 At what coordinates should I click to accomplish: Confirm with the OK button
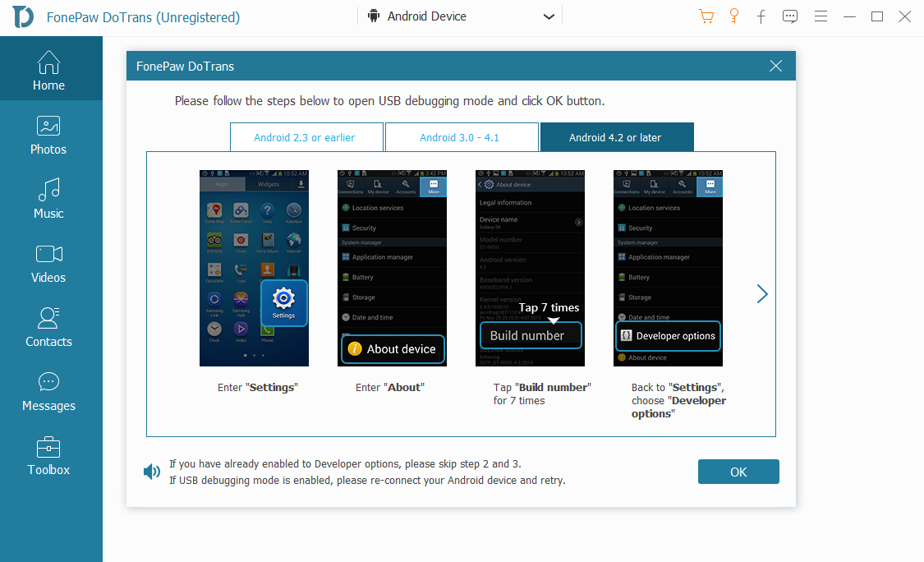(x=738, y=471)
